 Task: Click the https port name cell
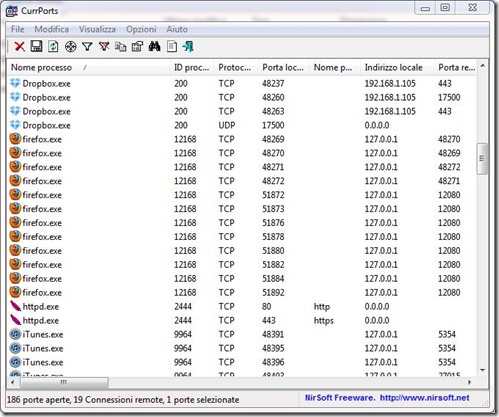(324, 321)
